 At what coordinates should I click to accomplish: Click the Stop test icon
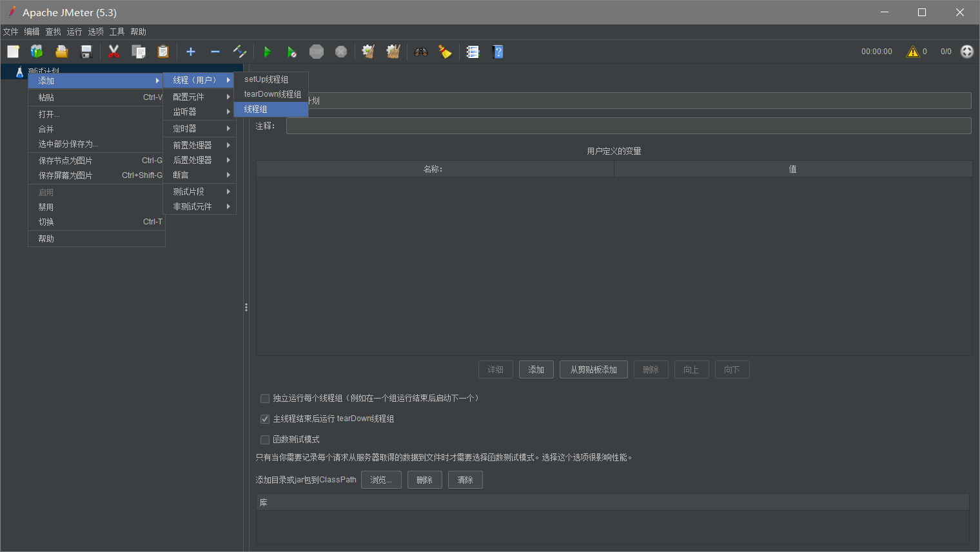[316, 52]
